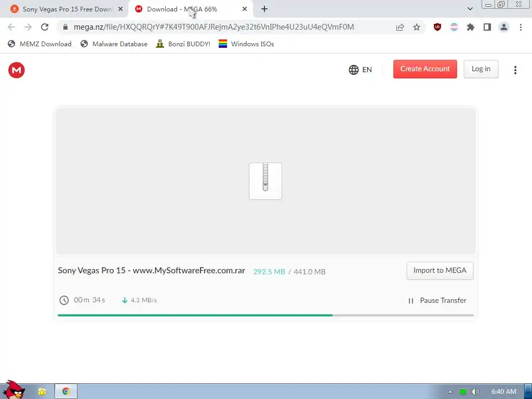Click the striped flag extension icon

click(454, 27)
